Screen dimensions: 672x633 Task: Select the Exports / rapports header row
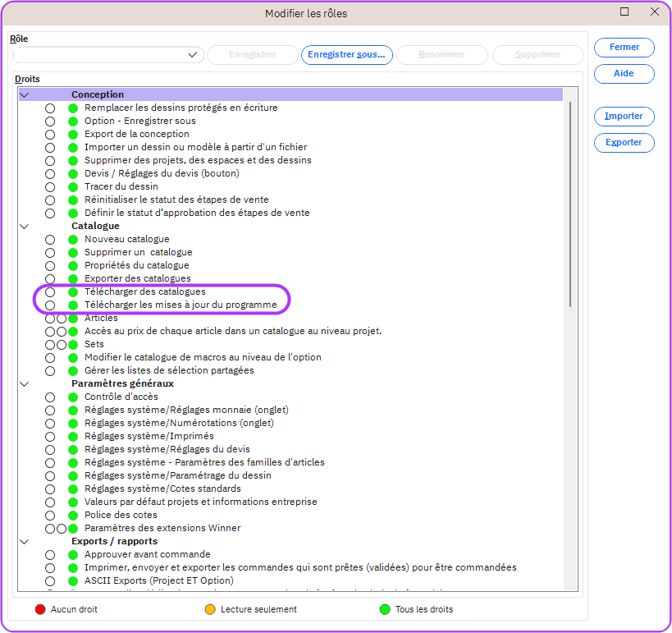pyautogui.click(x=114, y=541)
